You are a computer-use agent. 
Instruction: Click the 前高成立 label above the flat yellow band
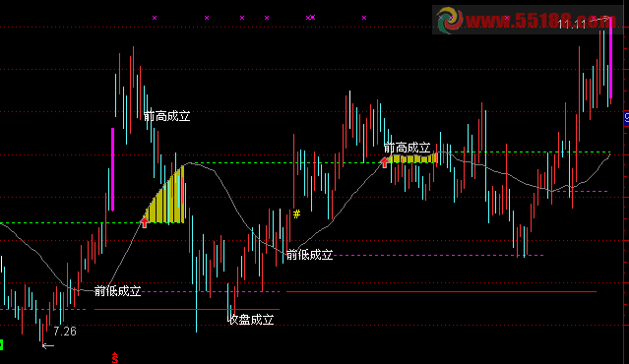[x=408, y=148]
